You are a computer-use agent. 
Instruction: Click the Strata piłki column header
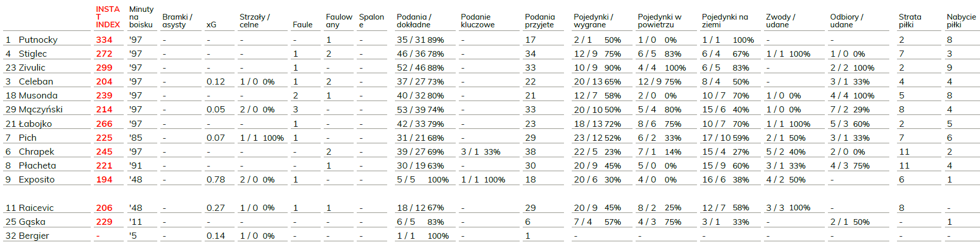pyautogui.click(x=910, y=21)
